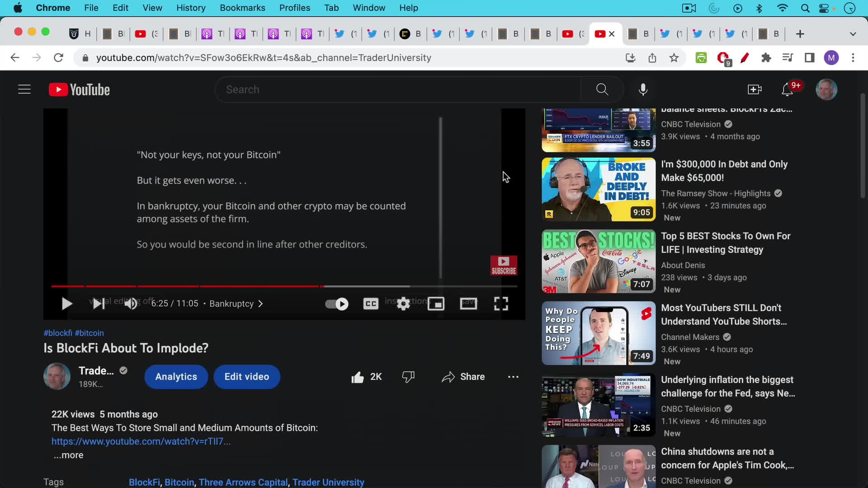This screenshot has height=488, width=868.
Task: Open the Ramsey Show debt thumbnail
Action: click(x=598, y=189)
